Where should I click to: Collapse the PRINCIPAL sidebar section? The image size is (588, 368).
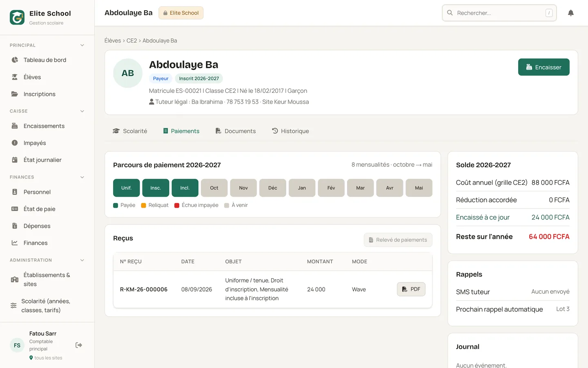82,45
